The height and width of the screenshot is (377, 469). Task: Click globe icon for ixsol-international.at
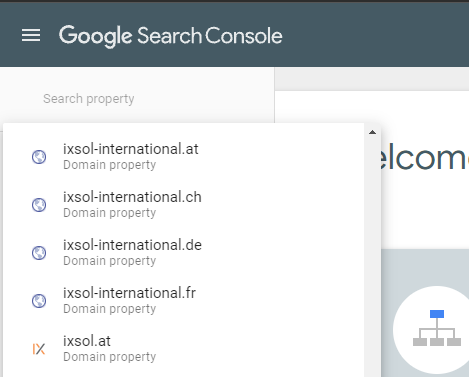point(39,157)
